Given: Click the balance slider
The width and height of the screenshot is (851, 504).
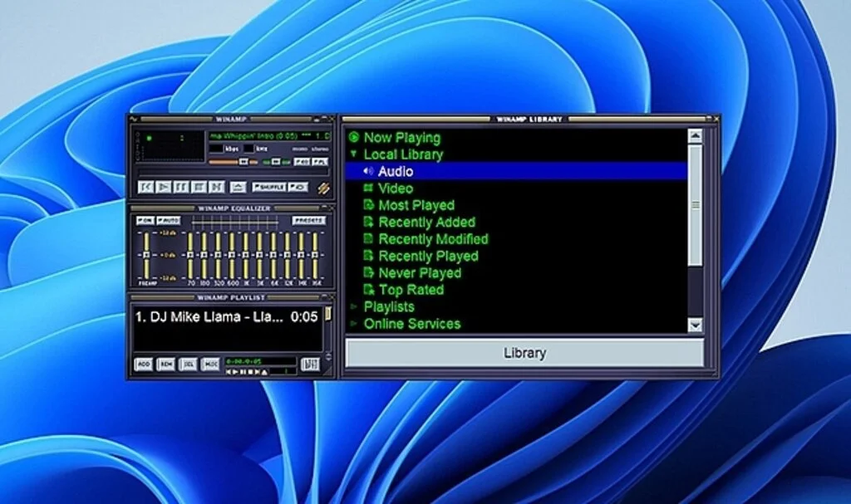Looking at the screenshot, I should tap(276, 162).
